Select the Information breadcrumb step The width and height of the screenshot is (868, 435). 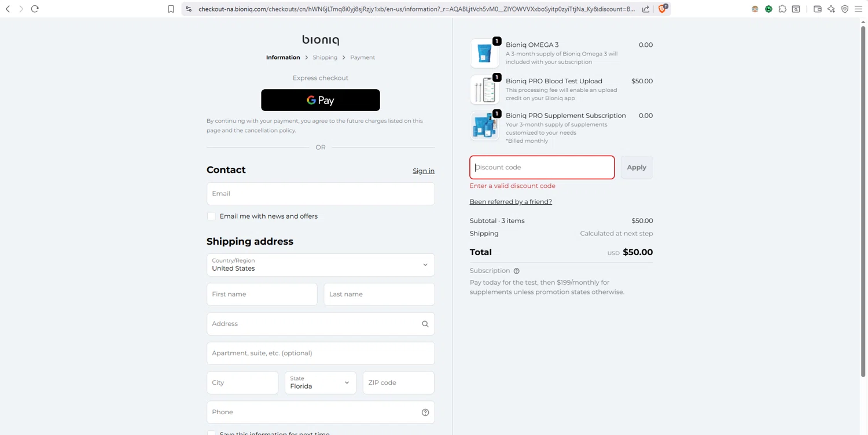coord(283,57)
